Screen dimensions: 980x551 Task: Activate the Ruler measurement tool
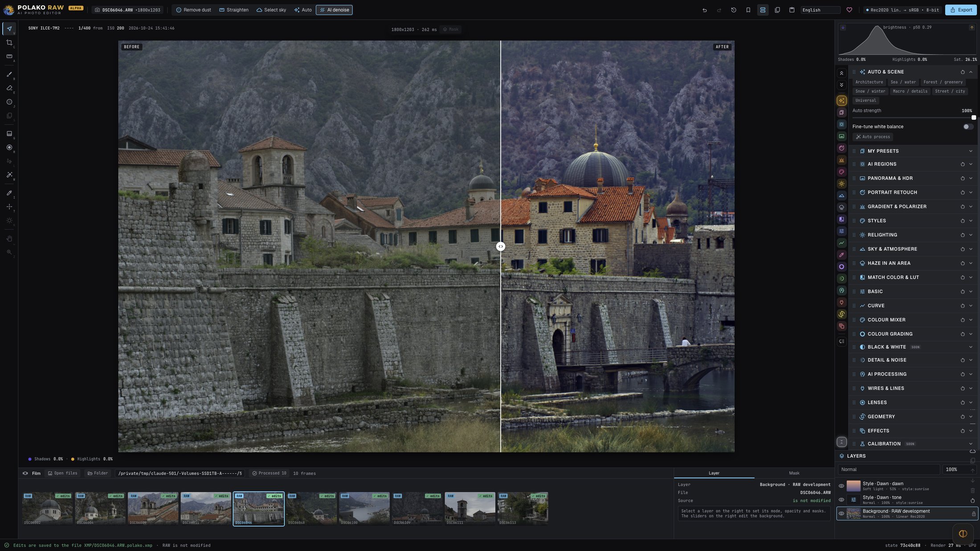(x=9, y=57)
